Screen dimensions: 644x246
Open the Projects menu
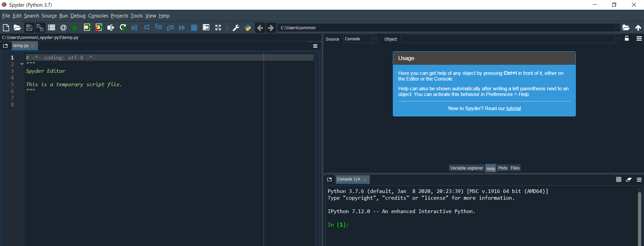coord(120,16)
